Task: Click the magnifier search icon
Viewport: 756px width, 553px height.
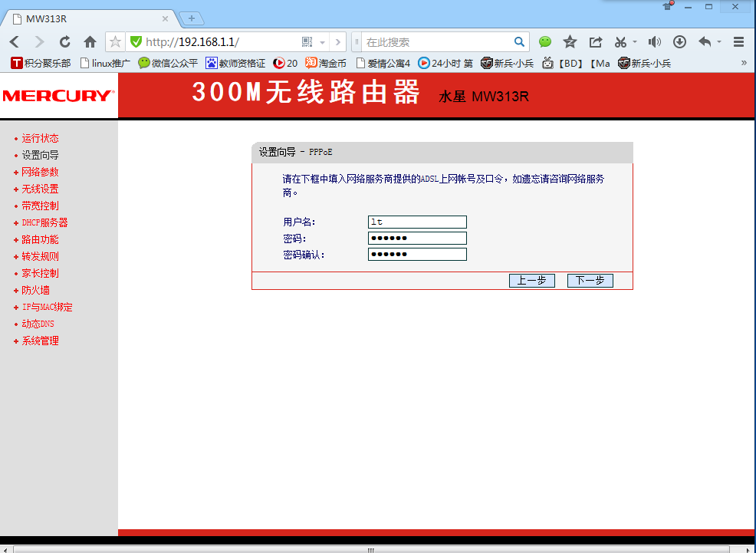Action: click(x=519, y=42)
